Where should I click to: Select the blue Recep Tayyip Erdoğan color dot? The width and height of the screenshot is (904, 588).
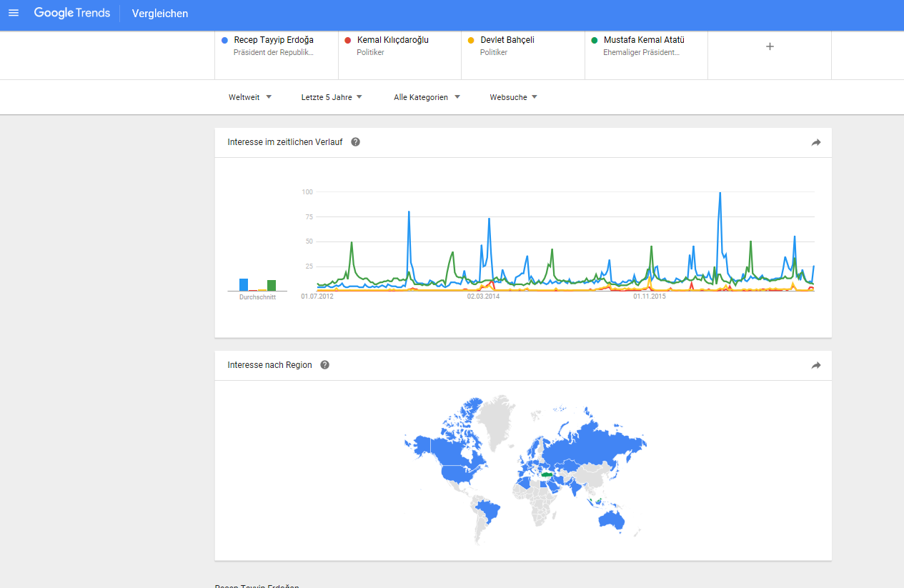(224, 40)
